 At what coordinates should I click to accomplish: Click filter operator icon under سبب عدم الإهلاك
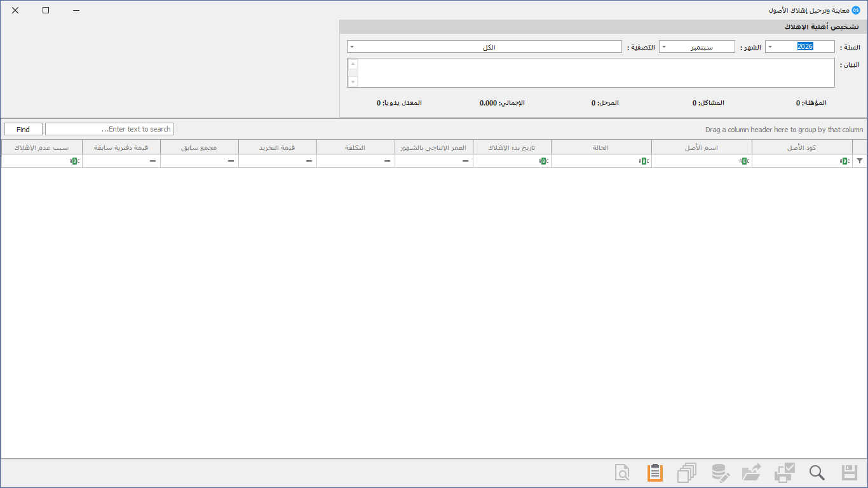point(74,161)
